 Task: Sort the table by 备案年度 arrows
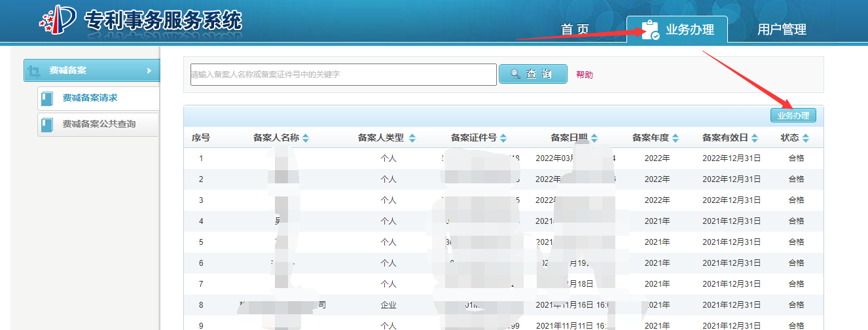click(676, 138)
